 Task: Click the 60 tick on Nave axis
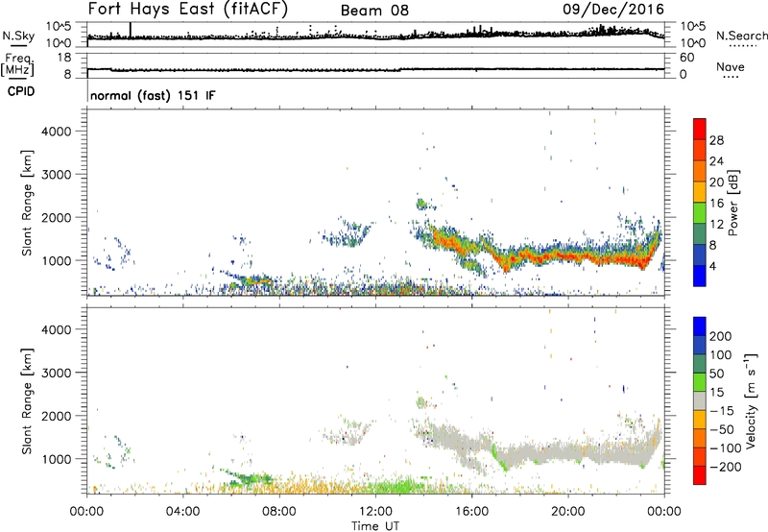click(687, 58)
